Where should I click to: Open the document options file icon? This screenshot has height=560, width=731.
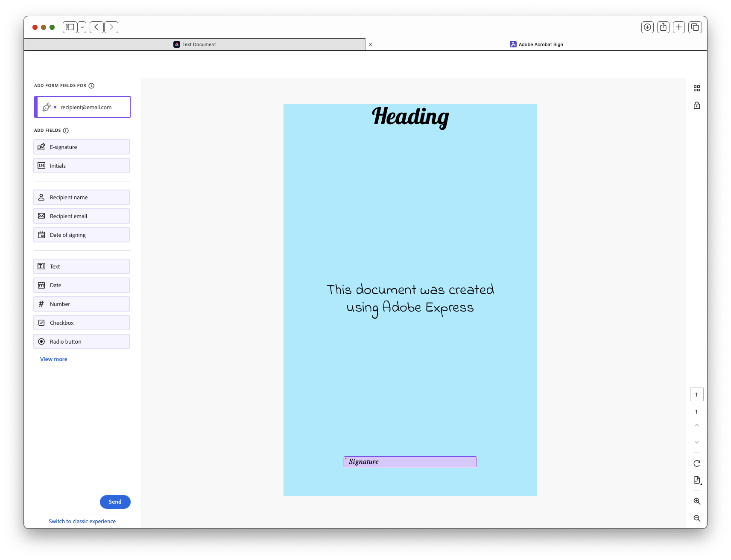click(697, 481)
